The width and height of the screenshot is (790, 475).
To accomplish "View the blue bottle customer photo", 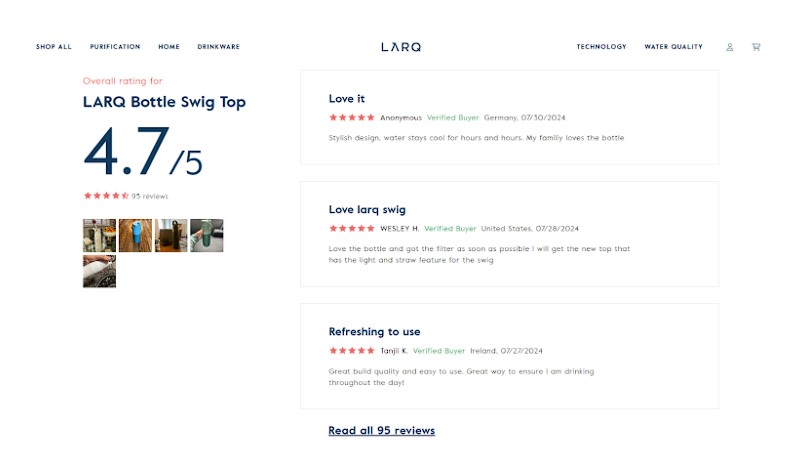I will pyautogui.click(x=135, y=235).
